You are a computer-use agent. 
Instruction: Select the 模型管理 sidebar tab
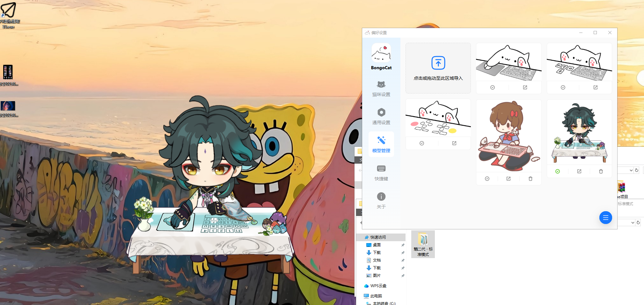pyautogui.click(x=381, y=144)
